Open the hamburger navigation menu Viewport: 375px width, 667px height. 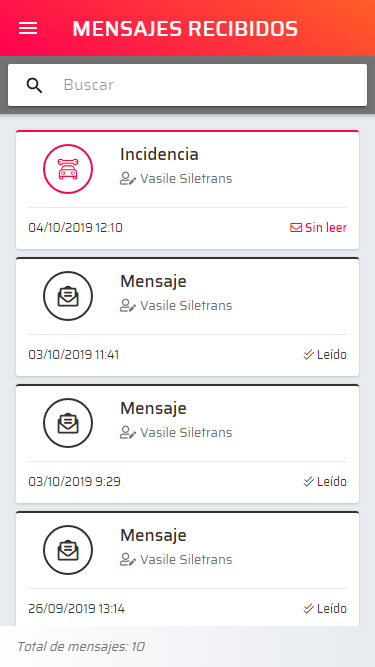pyautogui.click(x=28, y=29)
